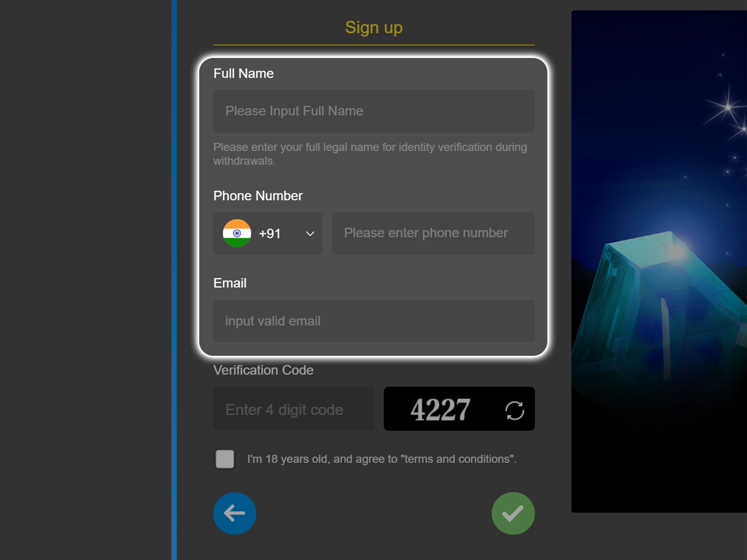Select different country code from dropdown
Viewport: 747px width, 560px height.
click(x=268, y=233)
